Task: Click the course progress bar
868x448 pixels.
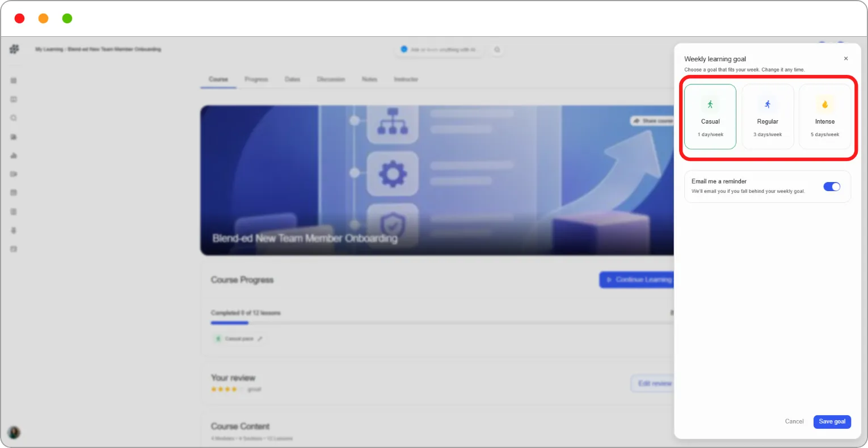Action: click(442, 323)
